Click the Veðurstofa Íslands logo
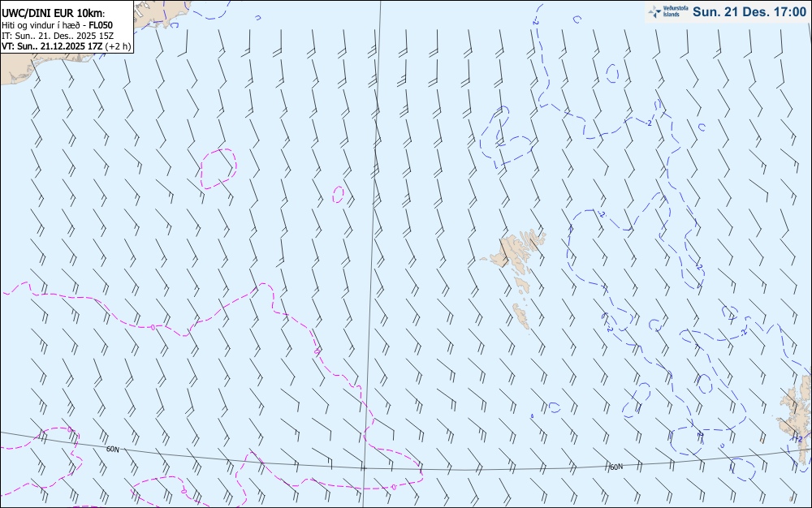The width and height of the screenshot is (812, 508). 668,12
